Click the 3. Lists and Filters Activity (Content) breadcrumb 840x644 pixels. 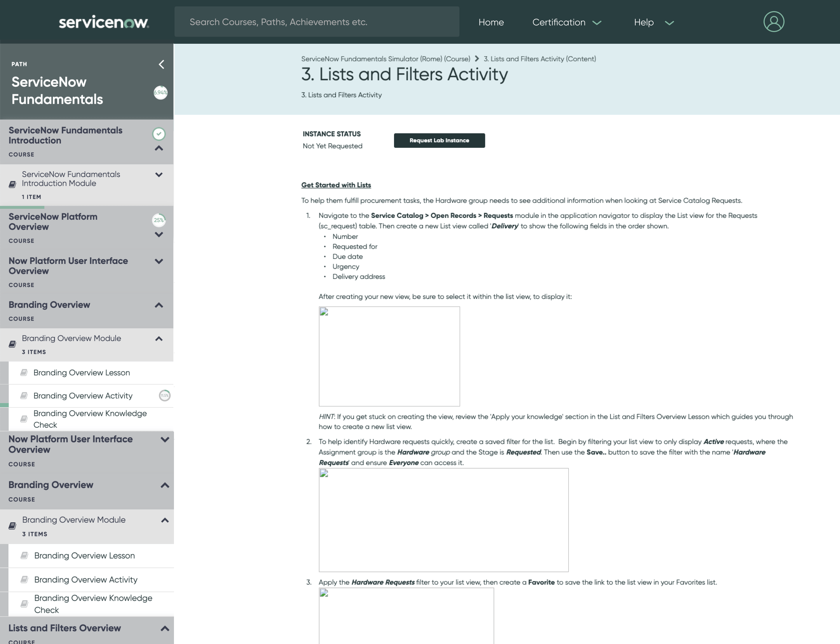click(540, 59)
